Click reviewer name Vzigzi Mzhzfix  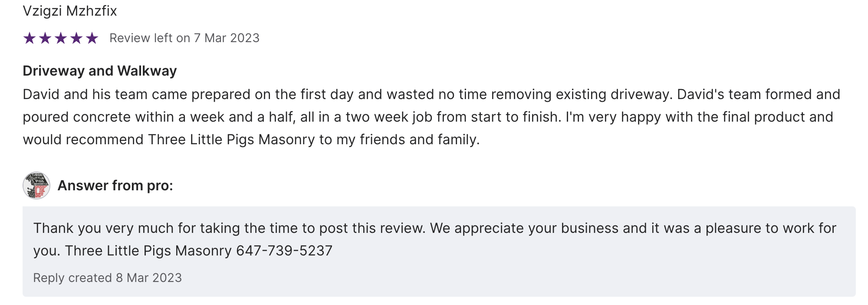click(70, 11)
